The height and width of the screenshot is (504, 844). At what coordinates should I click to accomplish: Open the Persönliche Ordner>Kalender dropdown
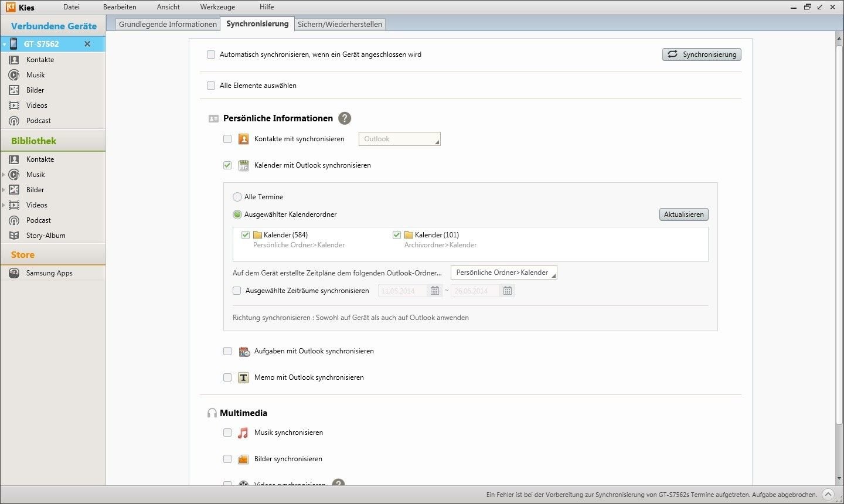click(504, 273)
